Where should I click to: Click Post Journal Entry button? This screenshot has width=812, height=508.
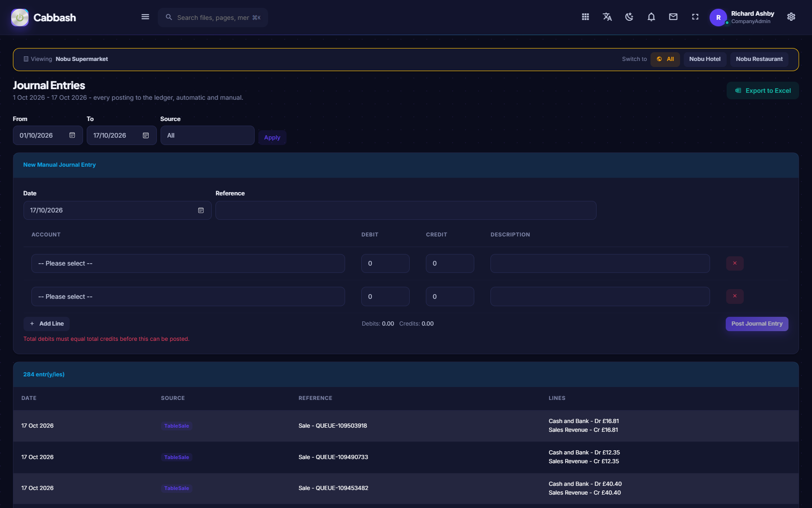click(x=757, y=324)
